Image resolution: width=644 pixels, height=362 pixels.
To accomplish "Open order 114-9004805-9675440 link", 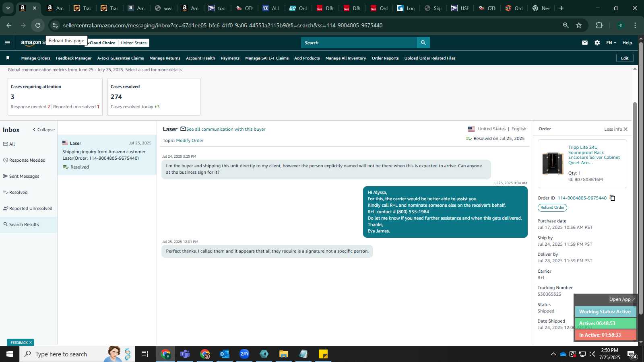I will 582,198.
